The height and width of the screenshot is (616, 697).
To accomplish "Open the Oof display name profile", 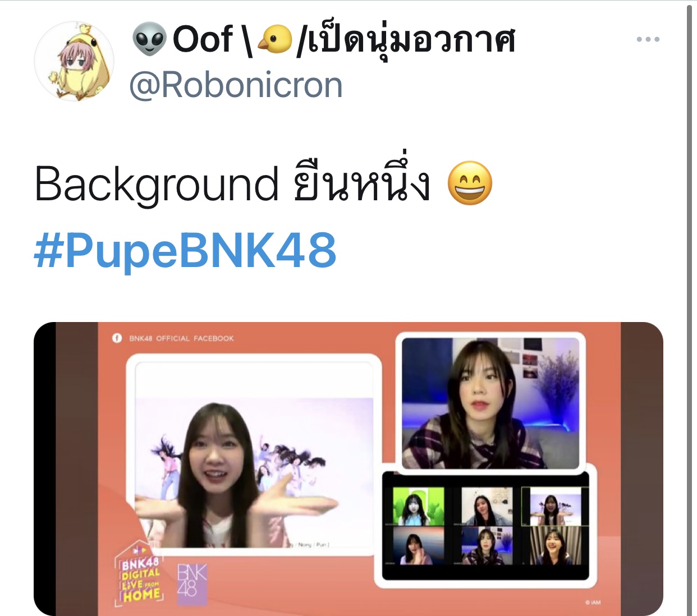I will click(x=323, y=40).
